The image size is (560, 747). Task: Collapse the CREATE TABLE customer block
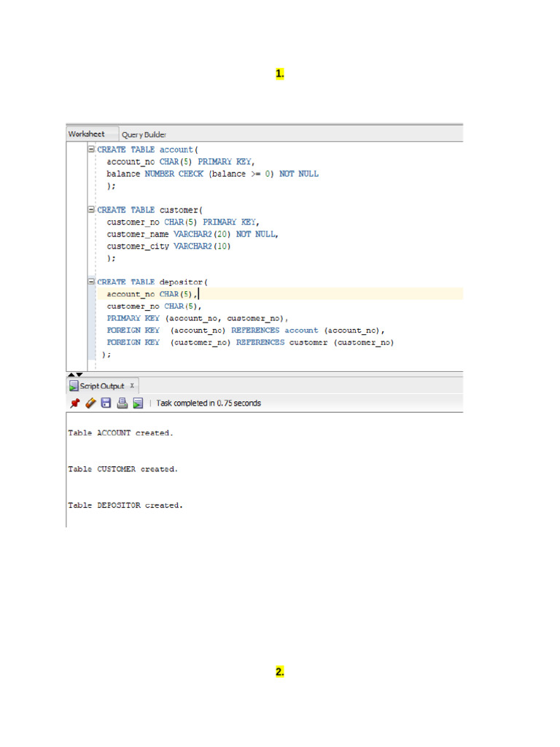click(x=91, y=210)
